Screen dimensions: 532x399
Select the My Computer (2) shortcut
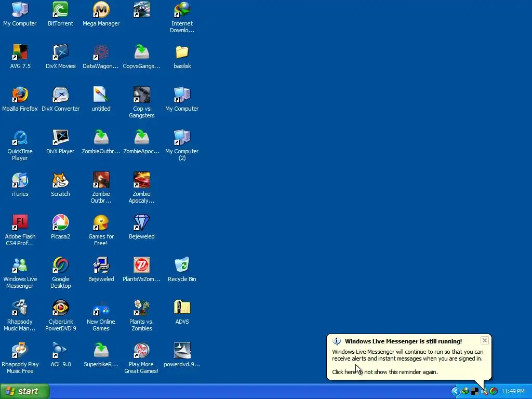pos(182,145)
